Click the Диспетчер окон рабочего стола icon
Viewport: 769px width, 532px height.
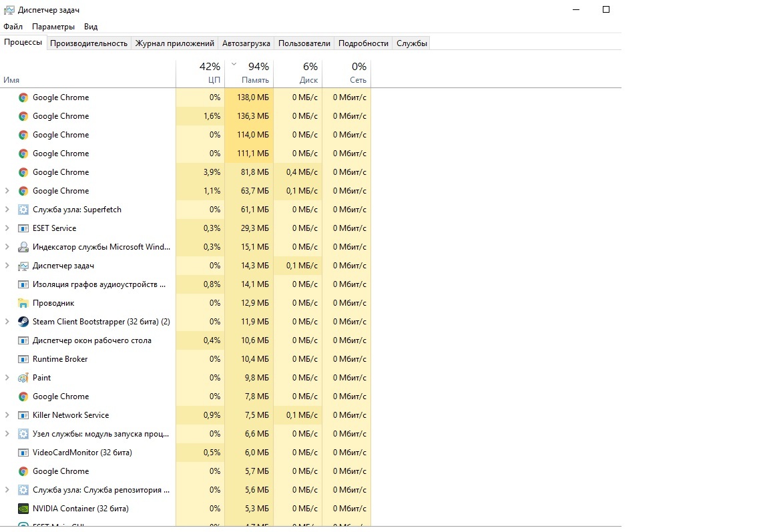coord(23,340)
